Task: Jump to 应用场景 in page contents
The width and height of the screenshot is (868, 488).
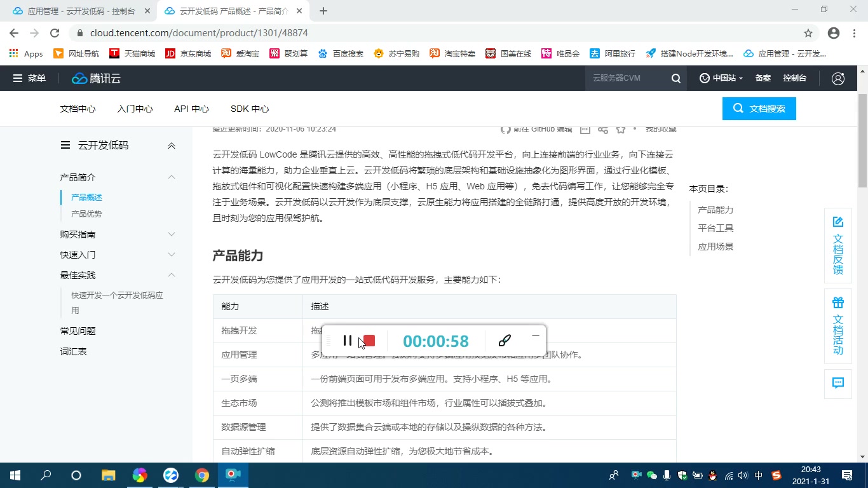Action: pyautogui.click(x=715, y=247)
